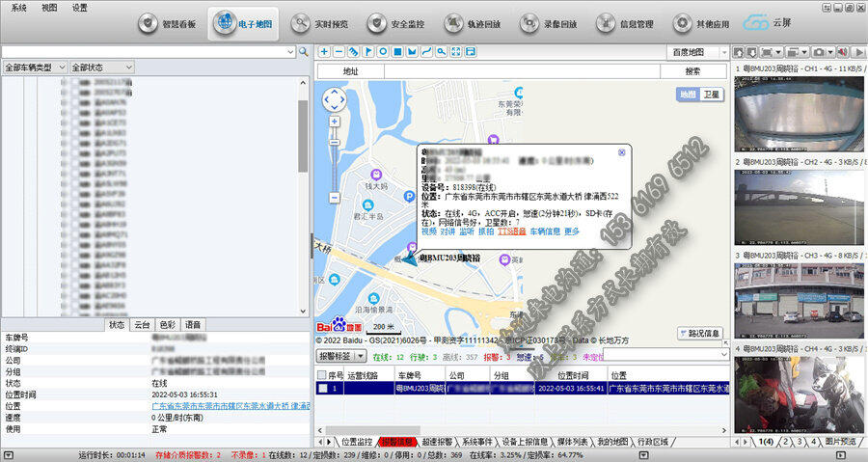868x462 pixels.
Task: Click the map pan compass control
Action: pyautogui.click(x=334, y=99)
